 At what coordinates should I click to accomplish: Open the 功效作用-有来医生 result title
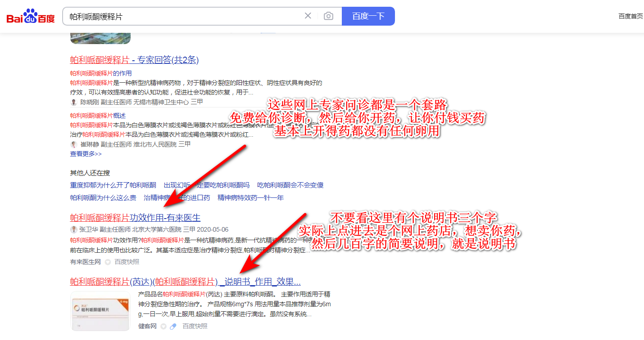(135, 218)
